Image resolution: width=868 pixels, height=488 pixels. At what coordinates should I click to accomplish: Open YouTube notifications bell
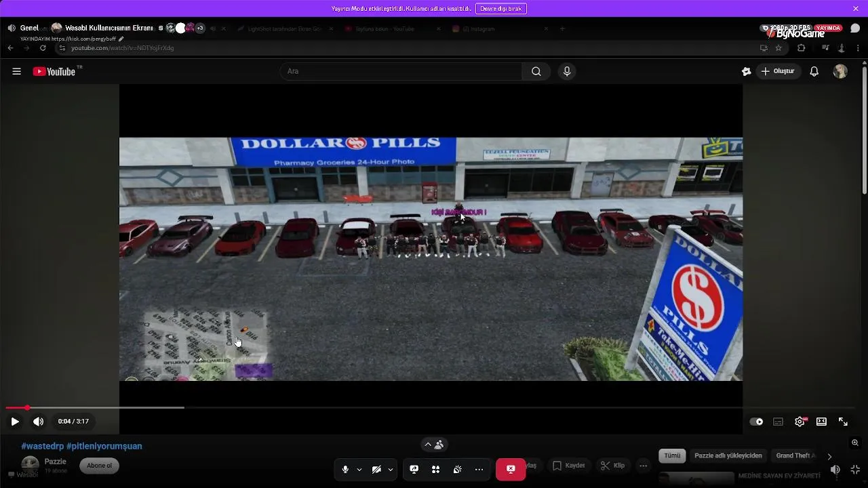(x=814, y=71)
